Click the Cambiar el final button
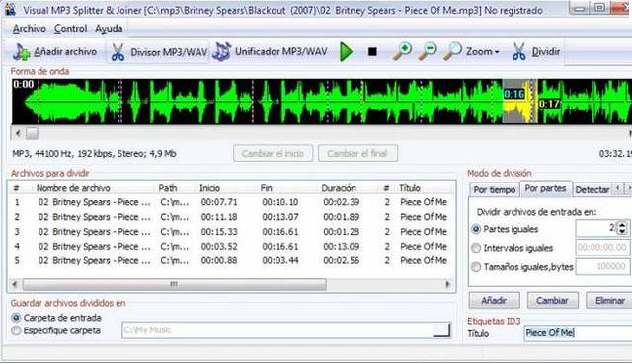This screenshot has height=364, width=632. (x=357, y=154)
